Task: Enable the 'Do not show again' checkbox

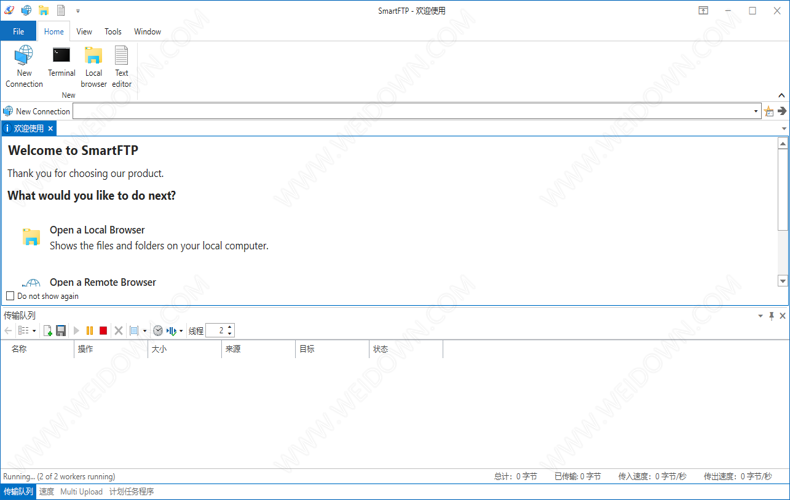Action: (11, 296)
